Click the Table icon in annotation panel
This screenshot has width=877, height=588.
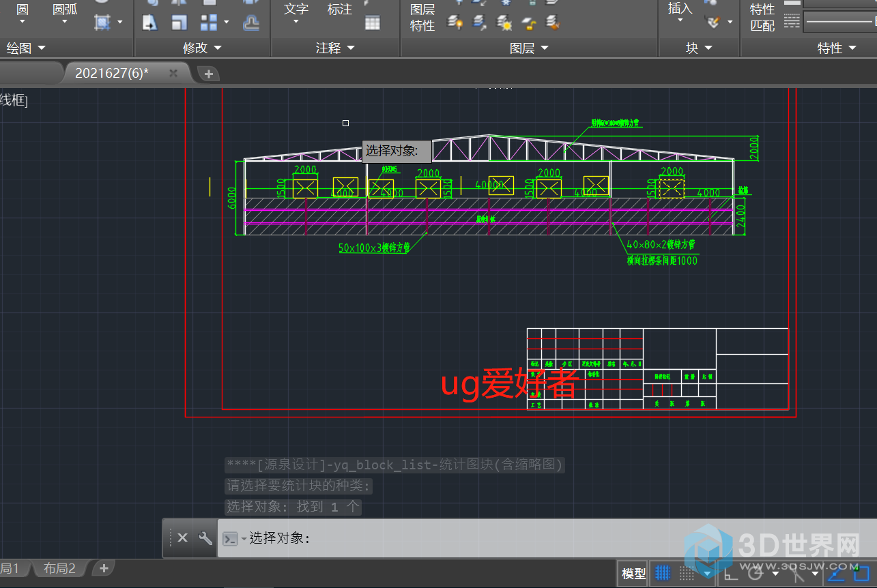(372, 23)
